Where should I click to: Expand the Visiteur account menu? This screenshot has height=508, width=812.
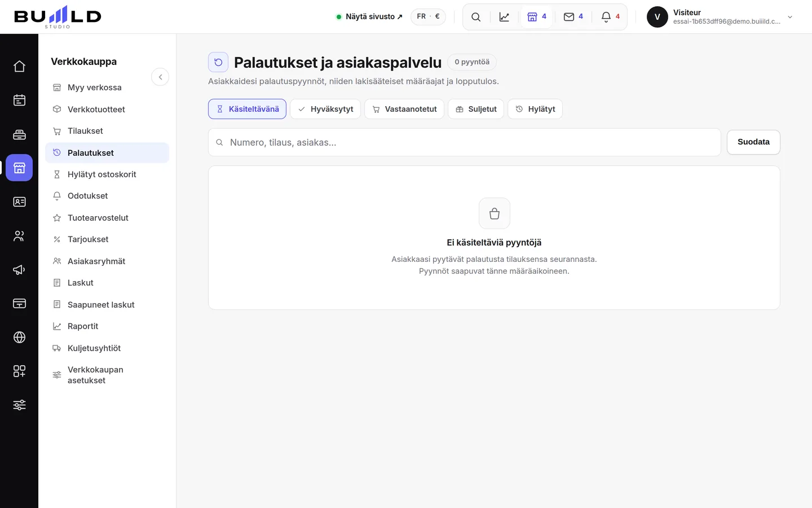coord(720,17)
